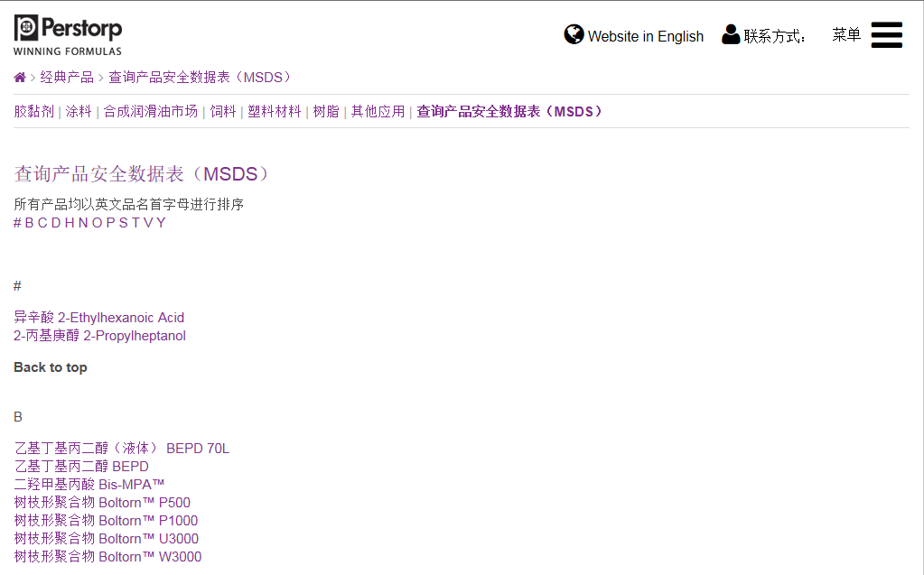Open 合成润滑油市场 navigation item
This screenshot has width=924, height=575.
(150, 111)
